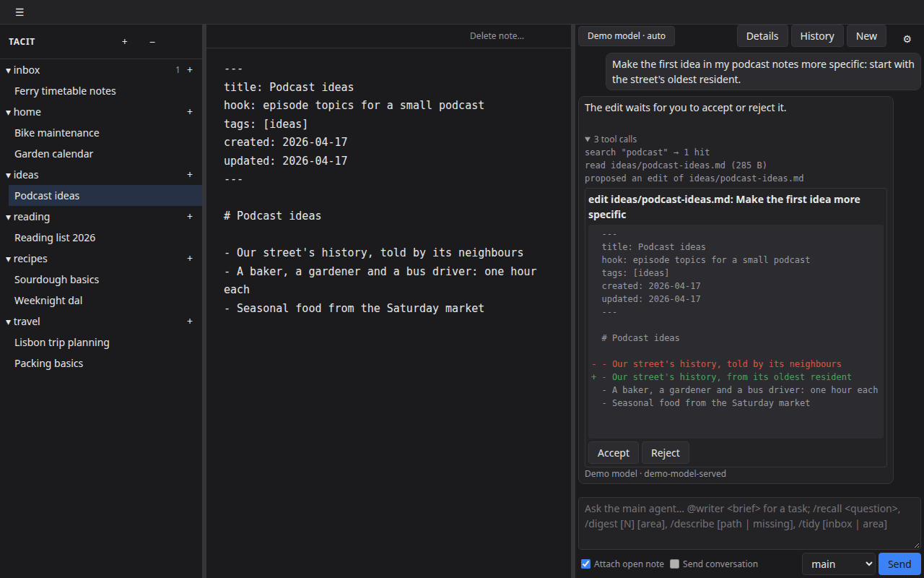Add a note to the inbox folder
Viewport: 924px width, 578px height.
coord(190,70)
